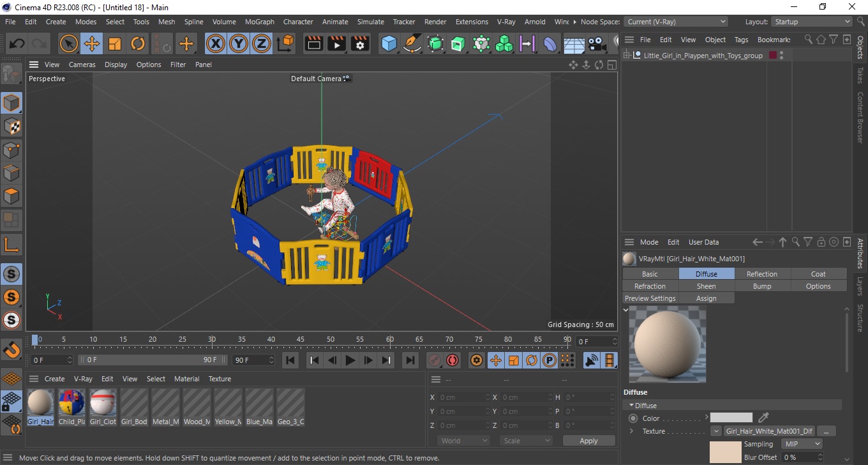Switch to Model mode
The width and height of the screenshot is (868, 465).
click(x=11, y=103)
